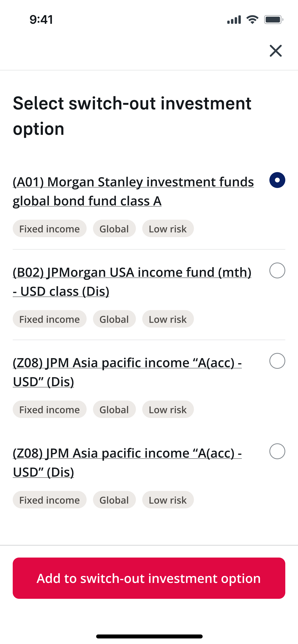Tap the Global tag under JPMorgan USA fund
The width and height of the screenshot is (298, 644).
point(114,319)
